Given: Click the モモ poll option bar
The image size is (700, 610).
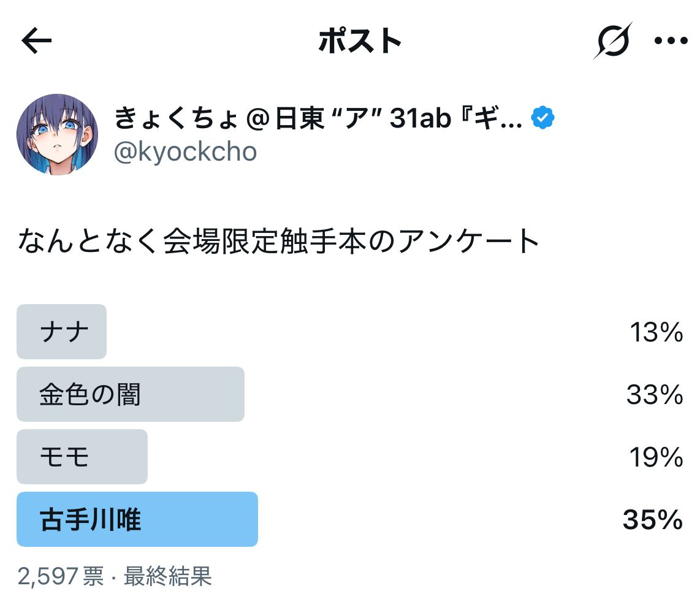Looking at the screenshot, I should coord(82,457).
